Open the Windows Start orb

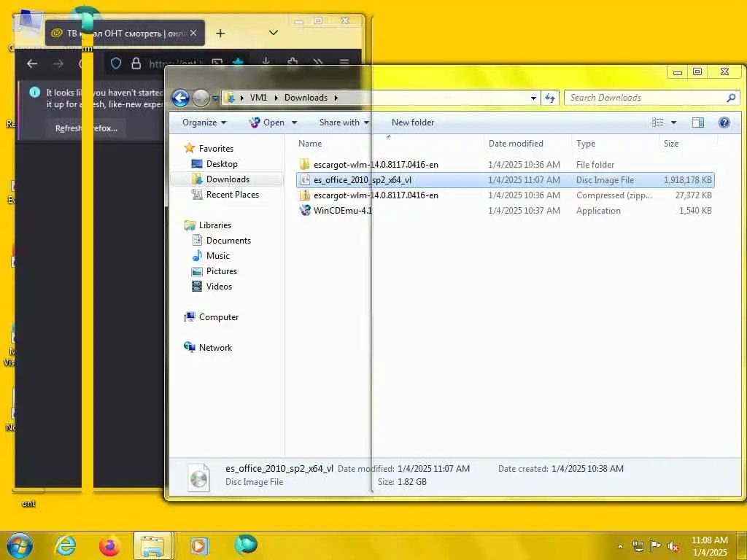pyautogui.click(x=20, y=545)
